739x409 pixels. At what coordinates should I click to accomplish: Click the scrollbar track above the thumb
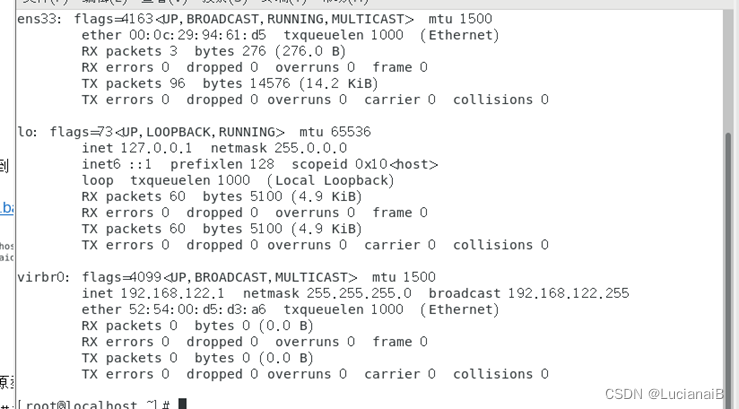pos(728,71)
